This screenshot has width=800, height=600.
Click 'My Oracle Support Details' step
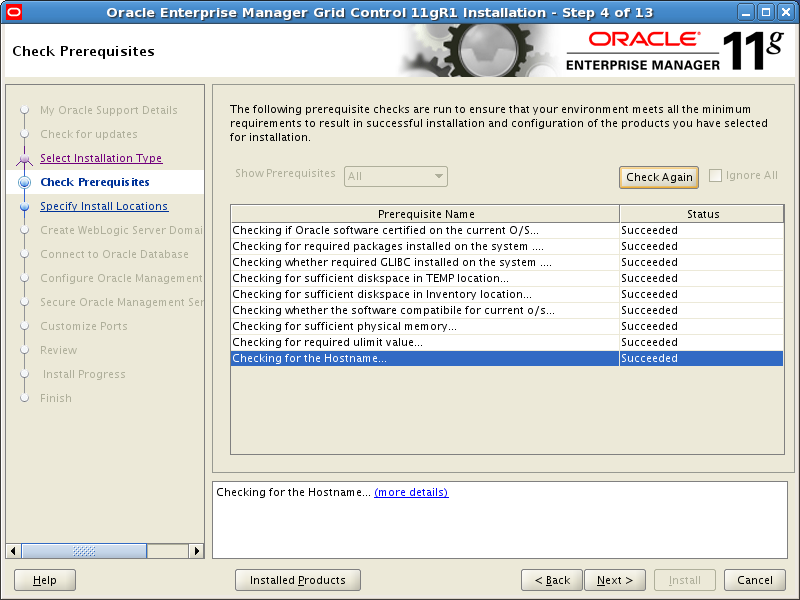click(109, 110)
